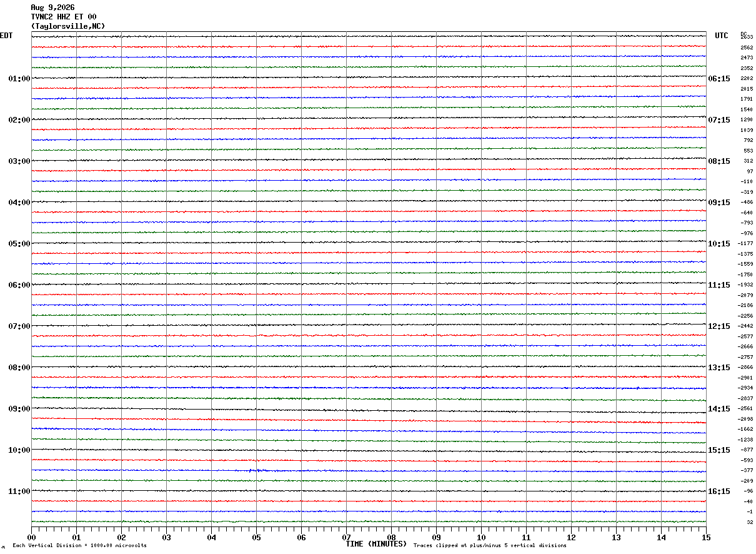Screen dimensions: 756x554
Task: Click the Aug 9,2026 date header
Action: click(52, 7)
